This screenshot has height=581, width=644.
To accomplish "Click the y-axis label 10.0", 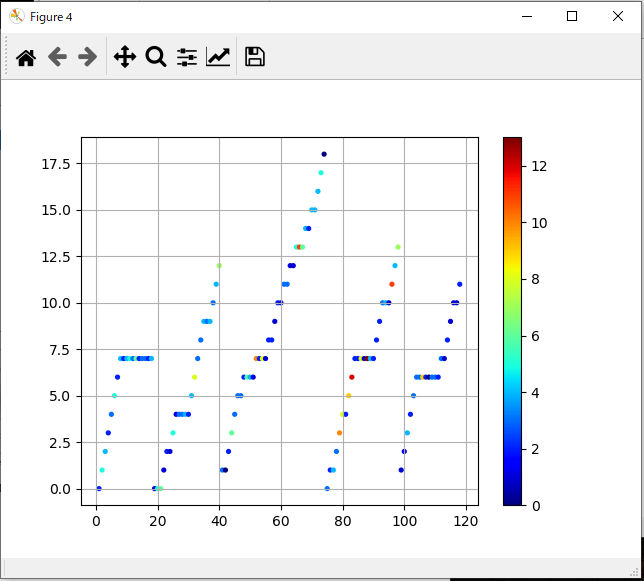I will [56, 303].
